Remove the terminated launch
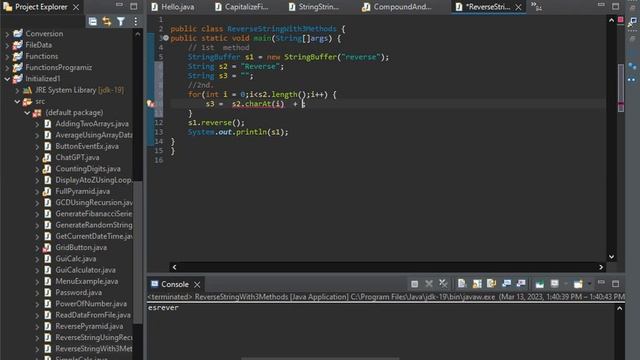Screen dimensions: 640x360 [429, 284]
